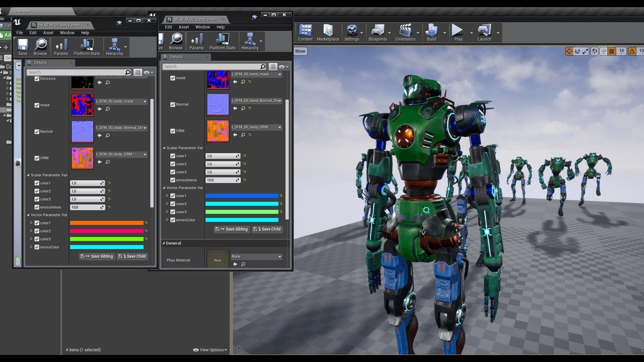Click Save Sibling in hand window
Viewport: 644px width, 362px height.
[231, 229]
